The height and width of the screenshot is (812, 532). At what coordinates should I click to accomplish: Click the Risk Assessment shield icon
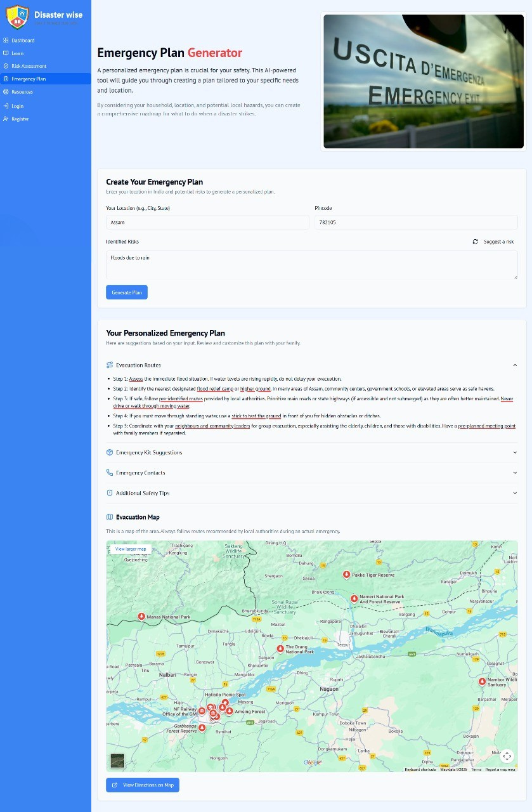pos(6,66)
